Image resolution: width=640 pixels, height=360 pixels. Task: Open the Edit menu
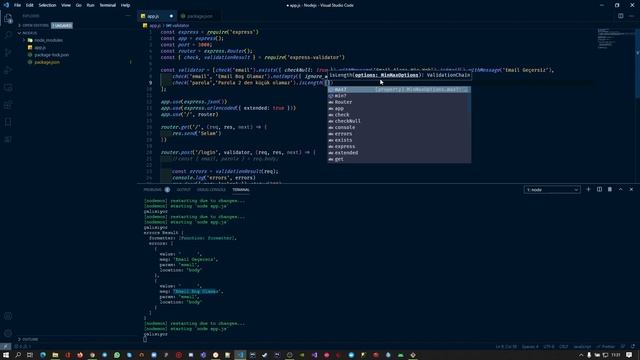(x=29, y=5)
